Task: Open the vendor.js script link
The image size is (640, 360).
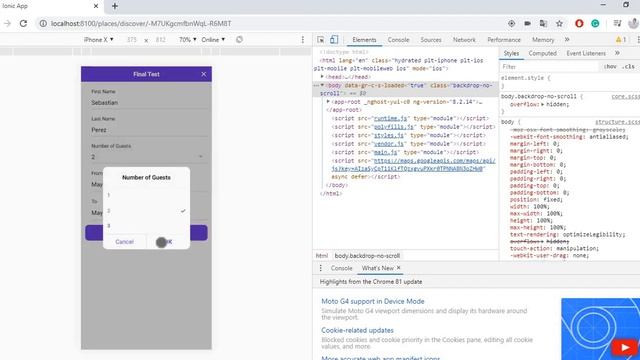Action: 389,144
